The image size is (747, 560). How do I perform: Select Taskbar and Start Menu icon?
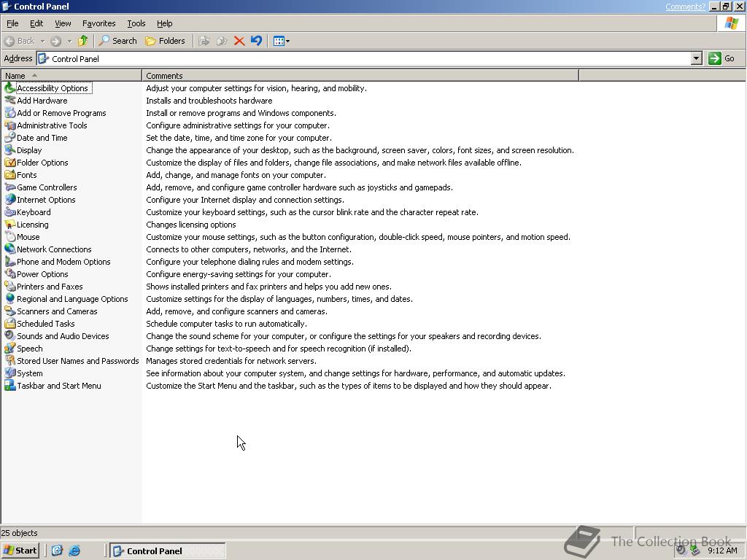coord(9,385)
